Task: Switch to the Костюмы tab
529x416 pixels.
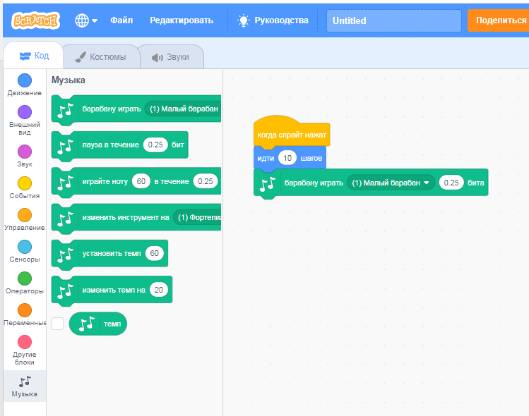Action: point(101,57)
